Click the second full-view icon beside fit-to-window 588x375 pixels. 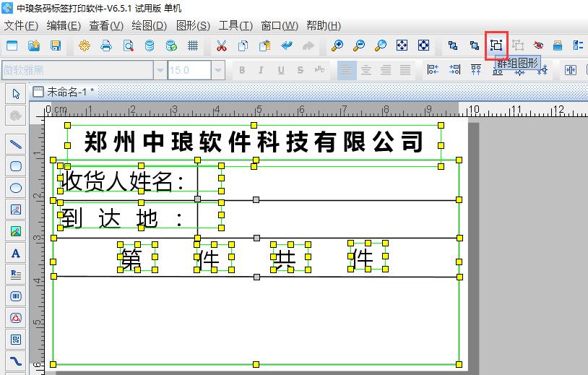[424, 46]
